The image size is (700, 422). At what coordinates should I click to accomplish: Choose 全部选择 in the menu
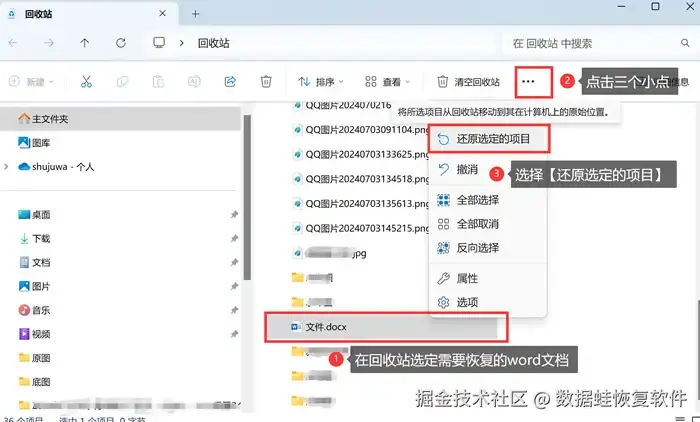click(488, 200)
